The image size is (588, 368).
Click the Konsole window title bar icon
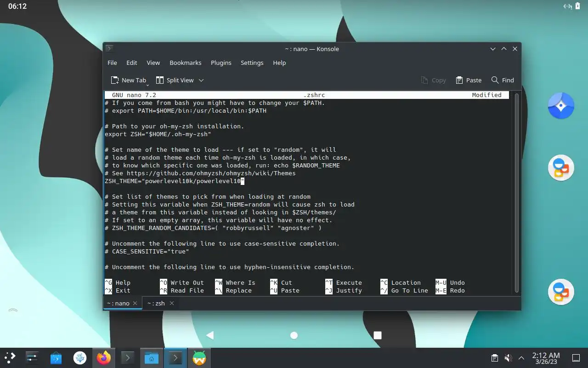(109, 49)
